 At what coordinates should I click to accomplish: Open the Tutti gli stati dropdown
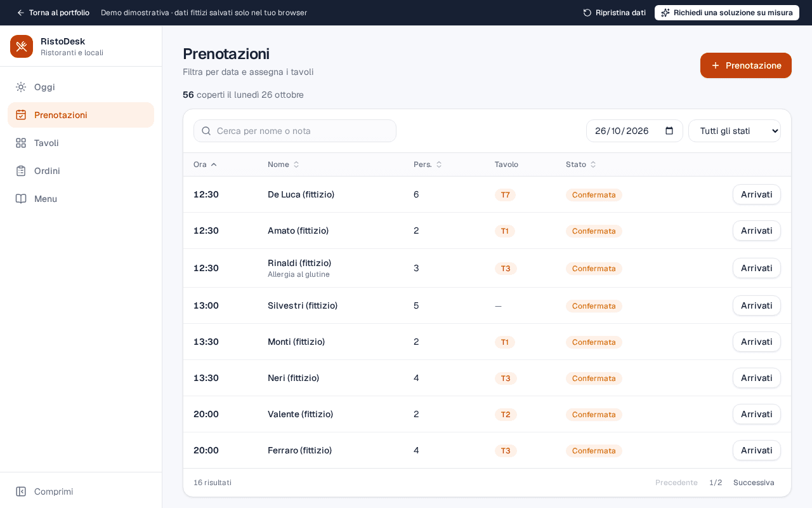pos(735,131)
